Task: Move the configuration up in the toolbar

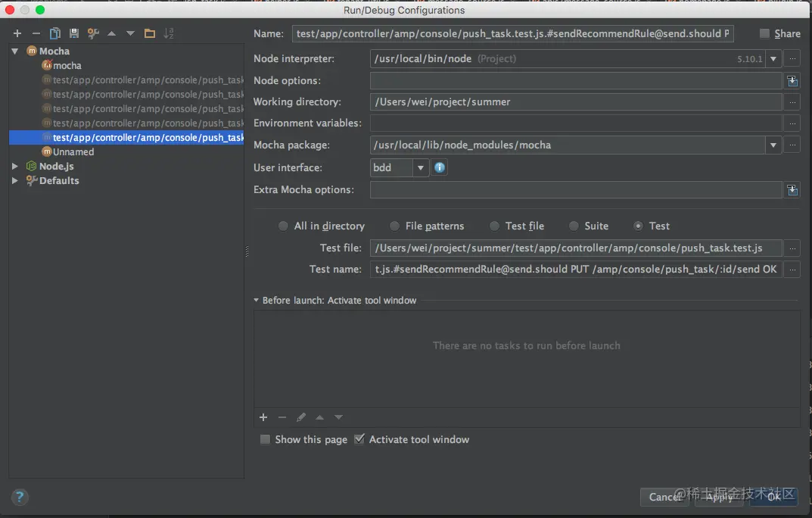Action: [x=111, y=33]
